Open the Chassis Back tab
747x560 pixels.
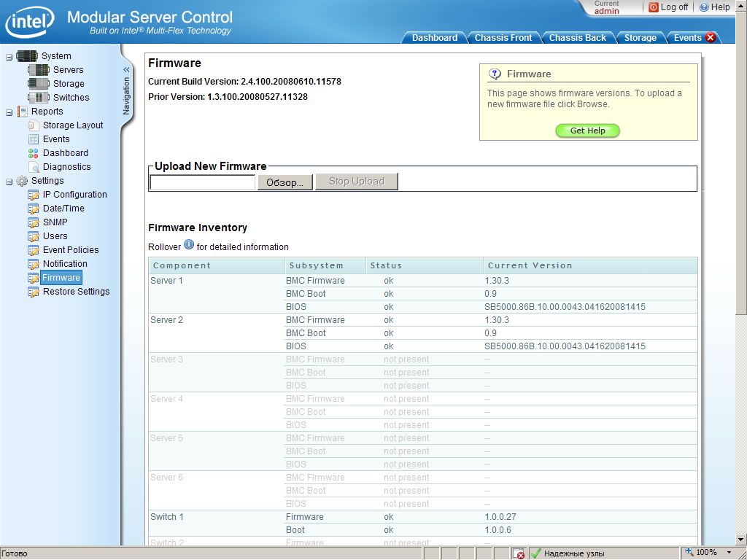(x=577, y=38)
